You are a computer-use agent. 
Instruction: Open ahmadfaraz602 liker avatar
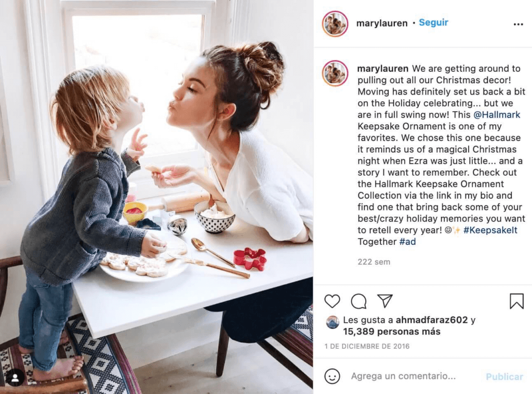click(x=332, y=322)
